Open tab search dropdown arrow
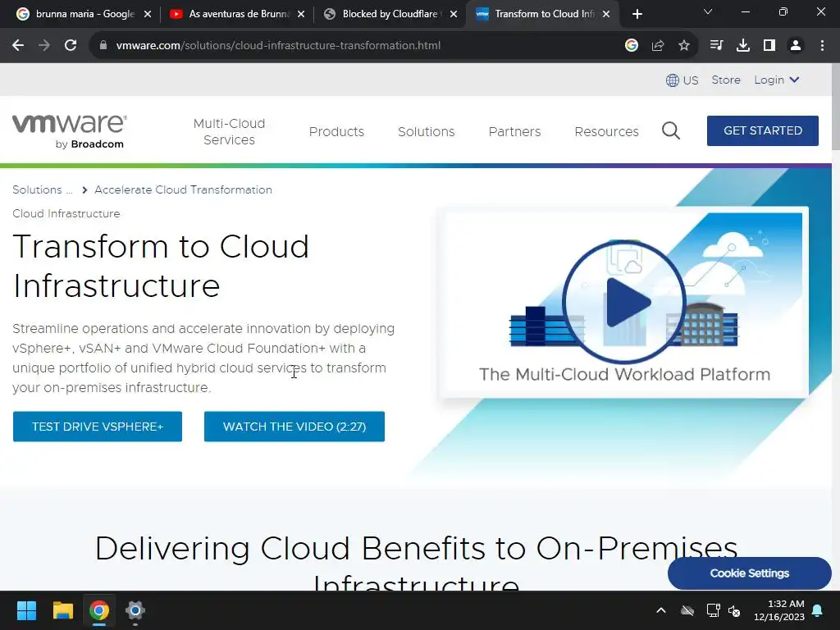Screen dimensions: 840x630 (708, 11)
